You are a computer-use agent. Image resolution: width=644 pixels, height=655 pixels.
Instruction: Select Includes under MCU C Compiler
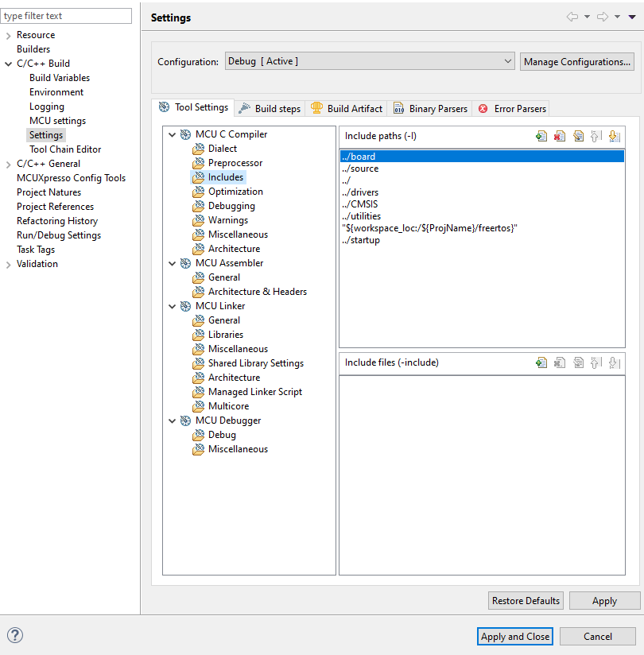point(226,177)
